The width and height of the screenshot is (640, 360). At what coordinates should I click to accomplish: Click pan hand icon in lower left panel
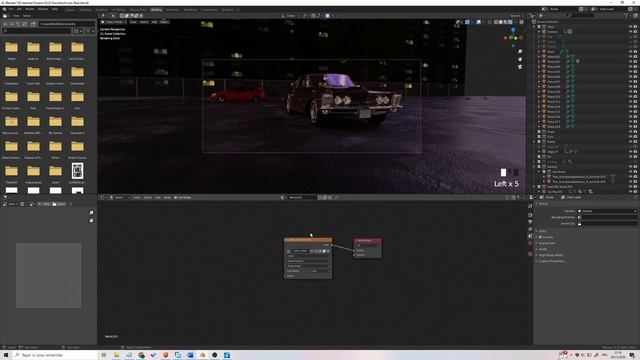pos(91,220)
